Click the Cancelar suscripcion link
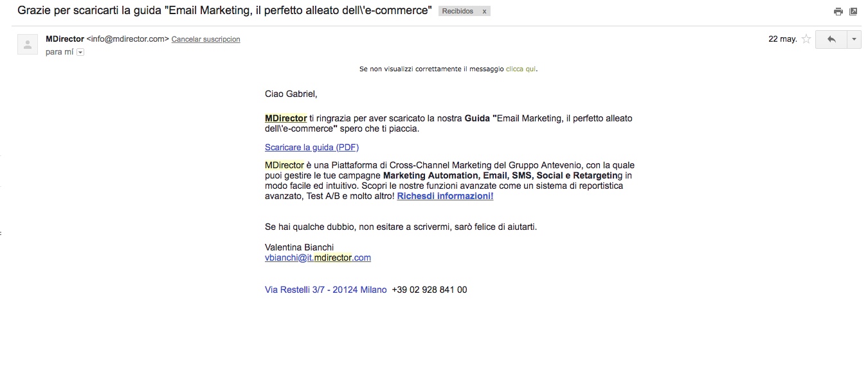This screenshot has height=368, width=868. point(206,39)
